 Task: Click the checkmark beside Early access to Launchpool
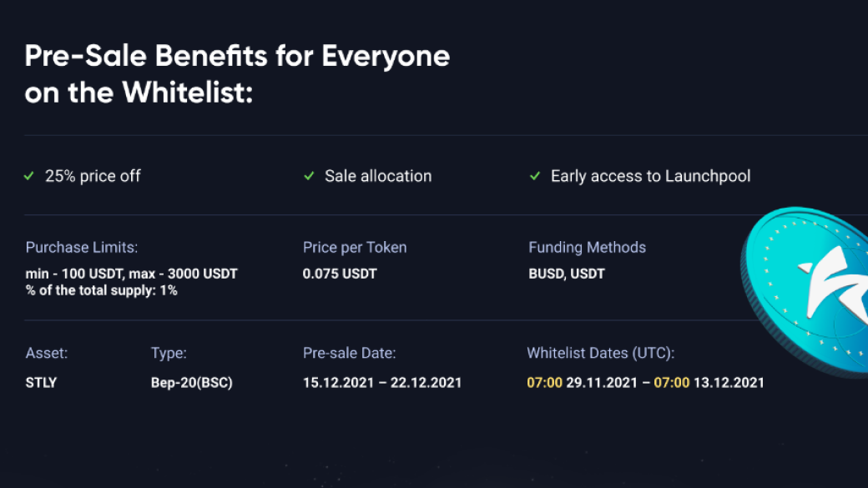point(535,176)
